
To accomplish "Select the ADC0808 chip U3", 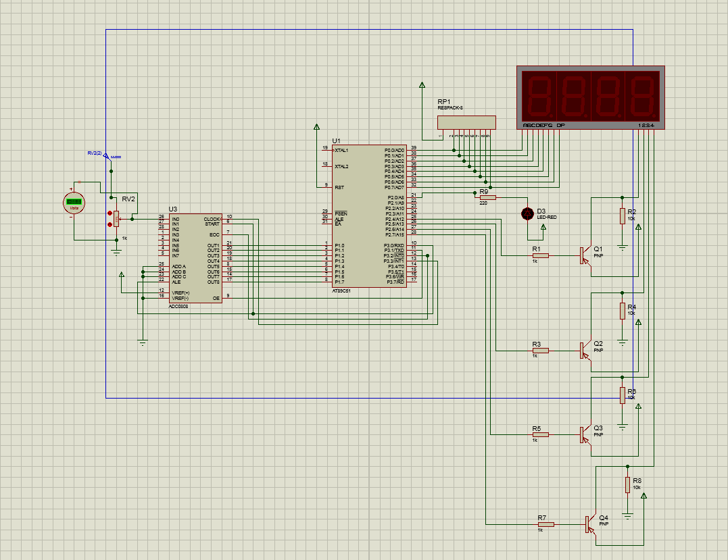I will pos(195,257).
